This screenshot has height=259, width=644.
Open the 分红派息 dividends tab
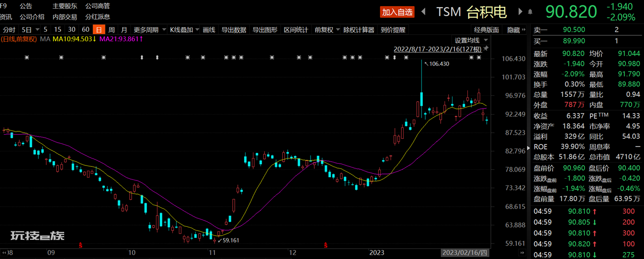[x=97, y=17]
